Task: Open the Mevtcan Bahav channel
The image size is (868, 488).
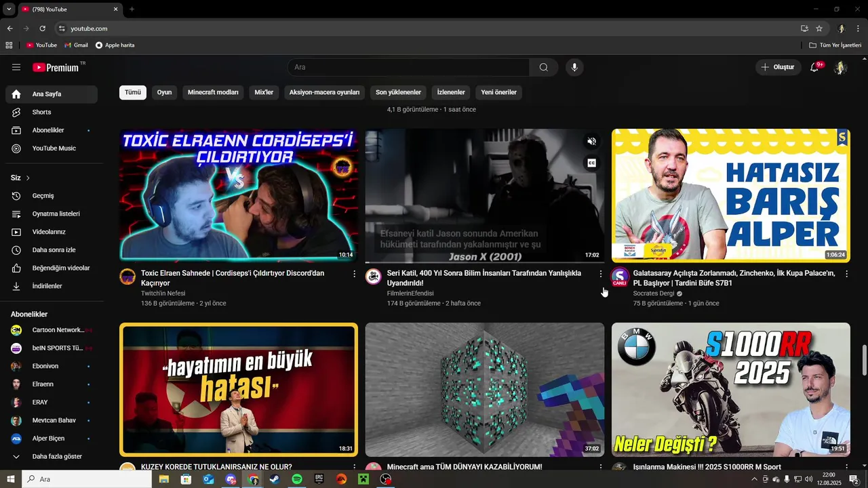Action: tap(52, 420)
